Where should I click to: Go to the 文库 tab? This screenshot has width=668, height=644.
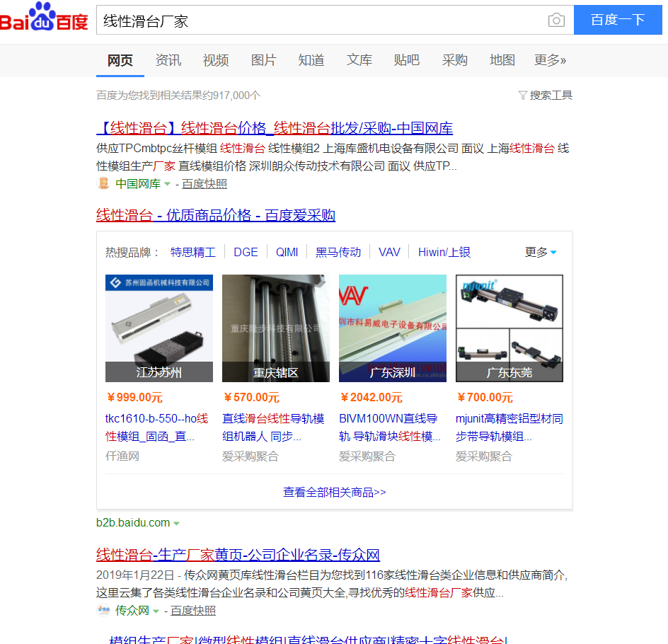click(x=359, y=60)
